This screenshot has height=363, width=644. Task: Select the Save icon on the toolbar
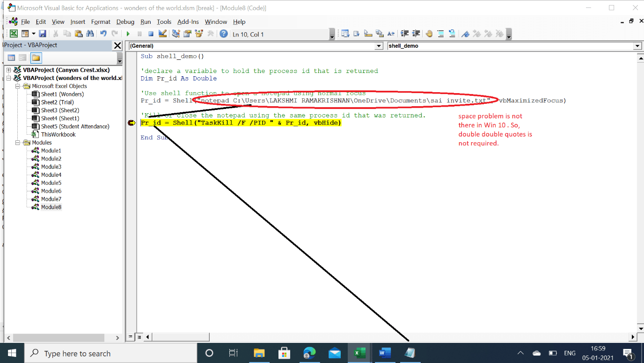point(42,33)
